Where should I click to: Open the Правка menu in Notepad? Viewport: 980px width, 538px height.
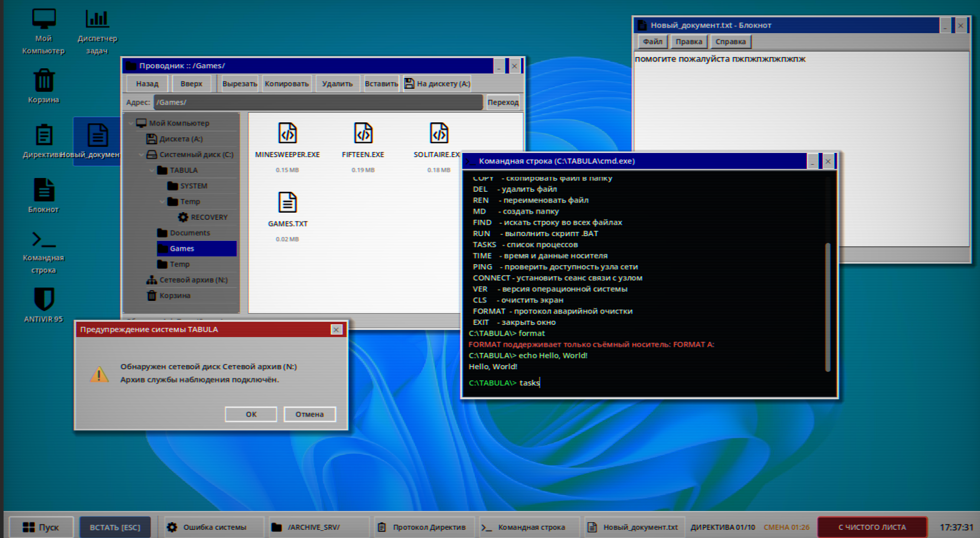tap(689, 42)
